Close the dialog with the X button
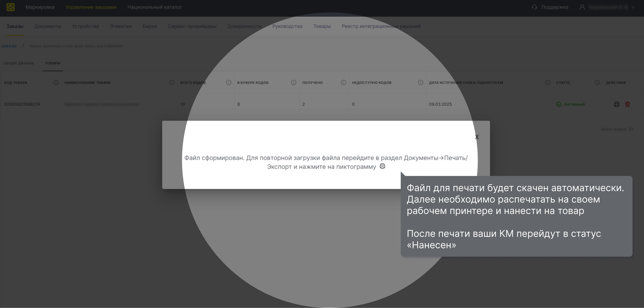 (x=477, y=137)
